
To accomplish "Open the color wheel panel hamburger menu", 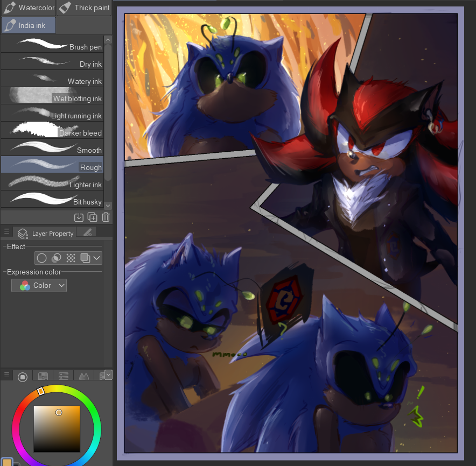I will [x=6, y=376].
